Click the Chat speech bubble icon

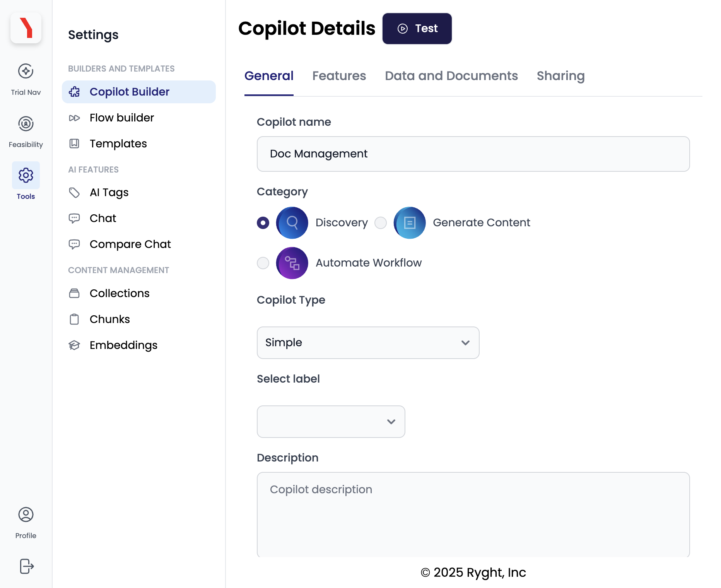74,219
